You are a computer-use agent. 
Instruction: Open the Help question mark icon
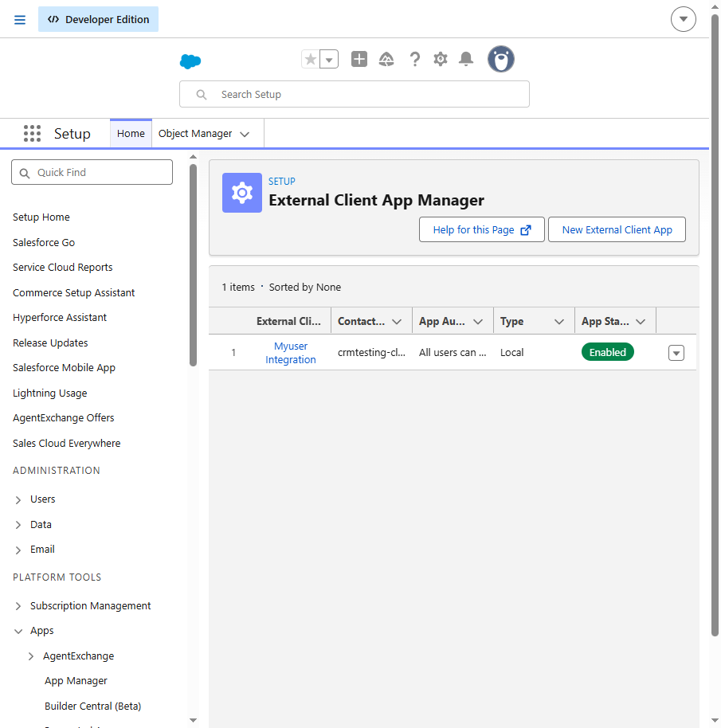(414, 60)
